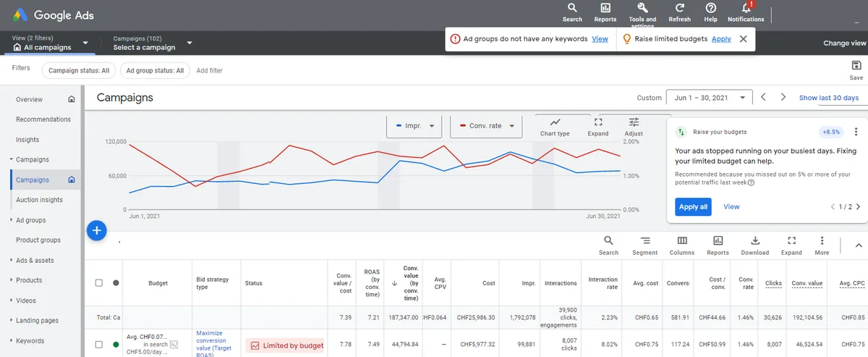Click Show last 30 days
Image resolution: width=868 pixels, height=357 pixels.
click(829, 98)
